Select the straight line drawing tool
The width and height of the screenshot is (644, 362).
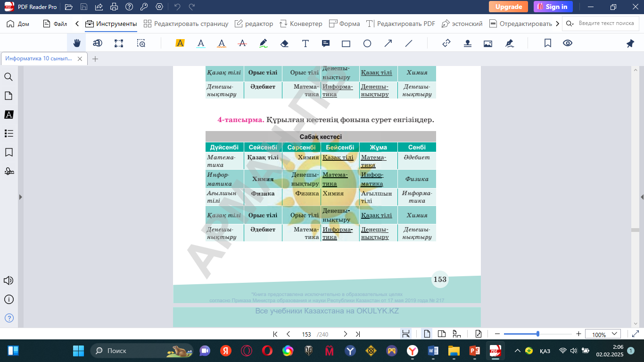pos(409,43)
